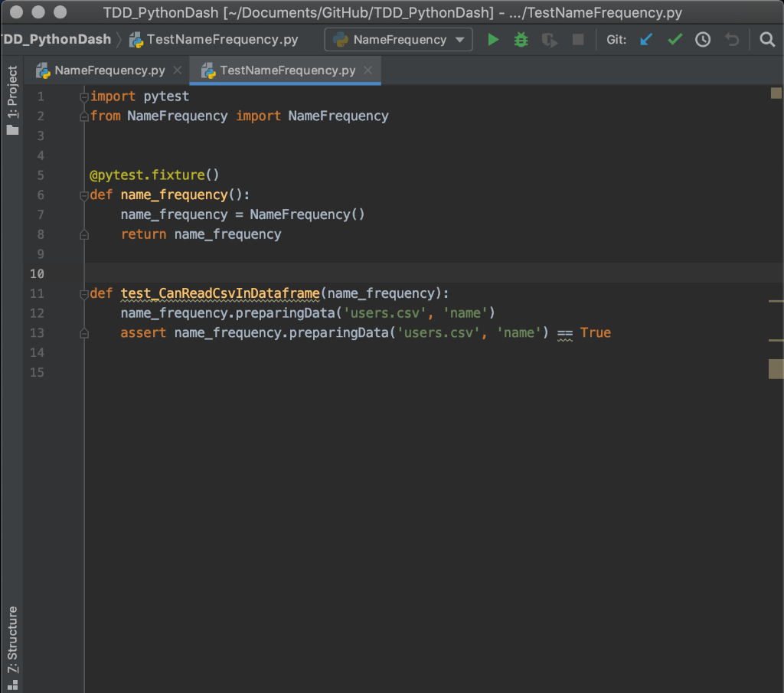Run the NameFrequency configuration
The height and width of the screenshot is (693, 784).
[x=493, y=39]
